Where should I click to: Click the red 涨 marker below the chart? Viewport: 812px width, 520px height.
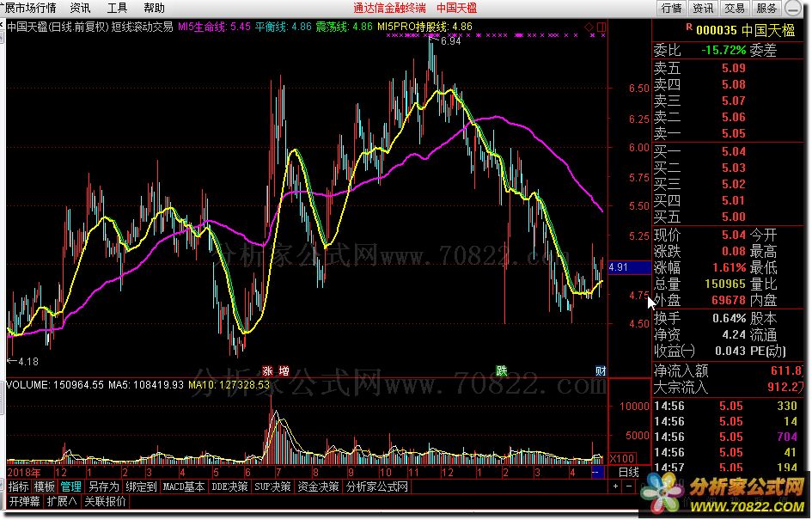coord(267,370)
